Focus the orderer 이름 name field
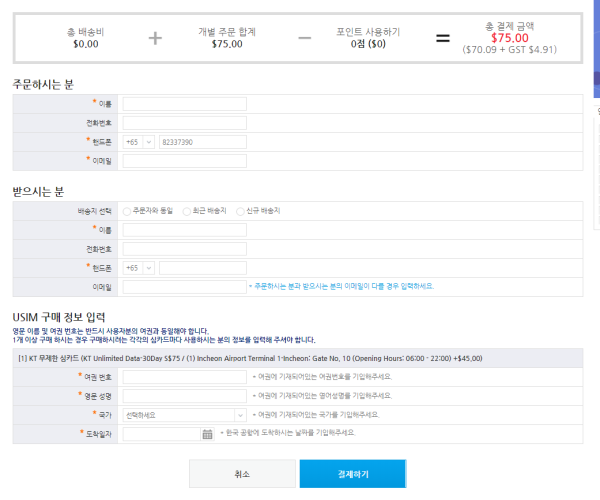The width and height of the screenshot is (600, 500). pyautogui.click(x=184, y=104)
